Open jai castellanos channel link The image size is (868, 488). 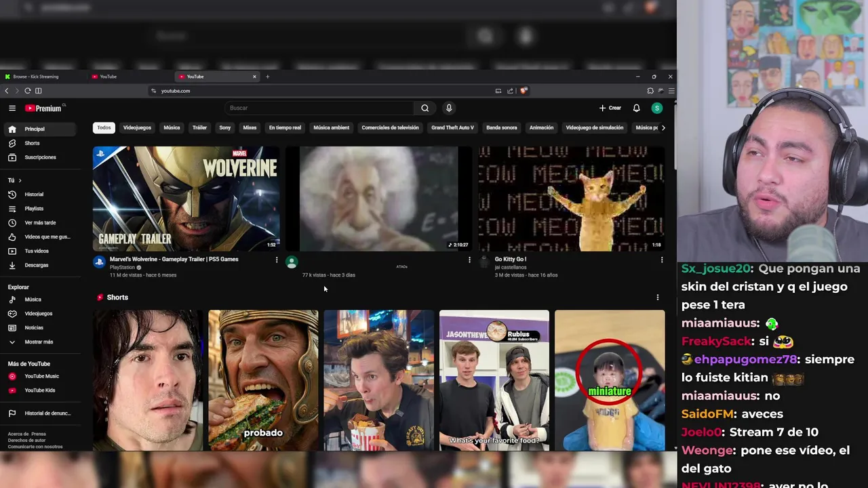pos(511,268)
